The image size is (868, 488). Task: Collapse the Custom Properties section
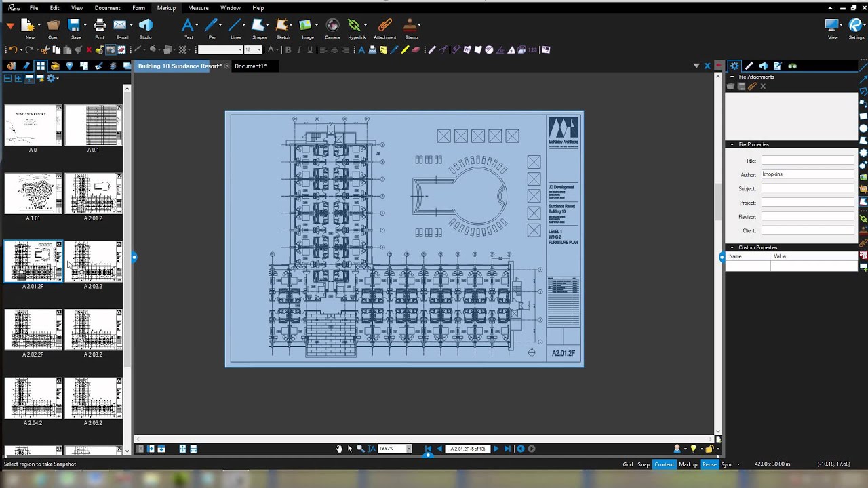click(732, 247)
